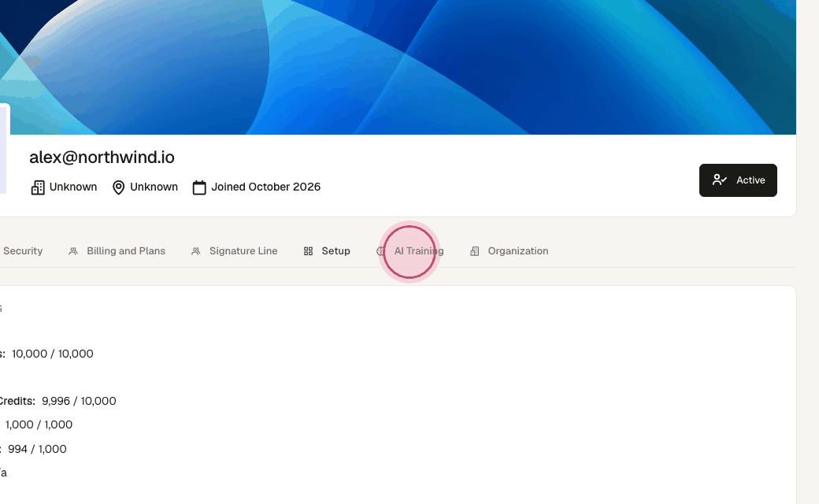This screenshot has height=504, width=819.
Task: Go to the Organization tab
Action: click(510, 251)
